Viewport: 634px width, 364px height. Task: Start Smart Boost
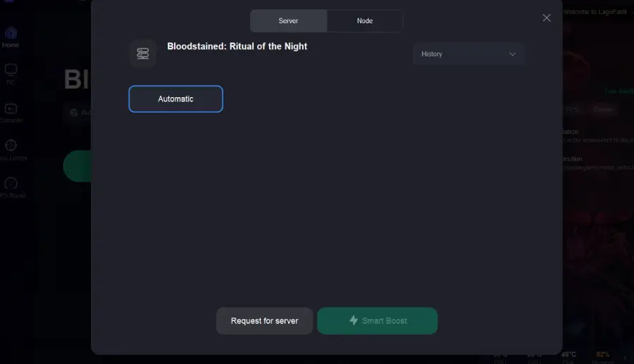tap(378, 321)
